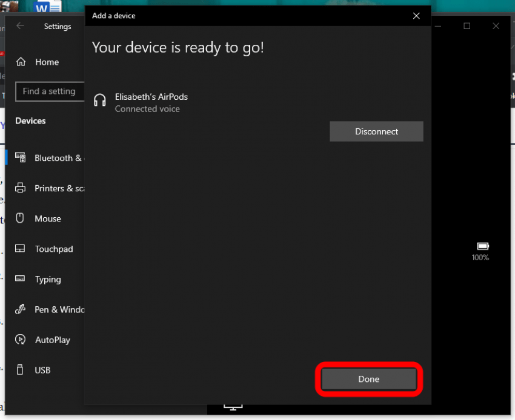Click the touchpad icon in sidebar
Image resolution: width=515 pixels, height=420 pixels.
pos(20,248)
